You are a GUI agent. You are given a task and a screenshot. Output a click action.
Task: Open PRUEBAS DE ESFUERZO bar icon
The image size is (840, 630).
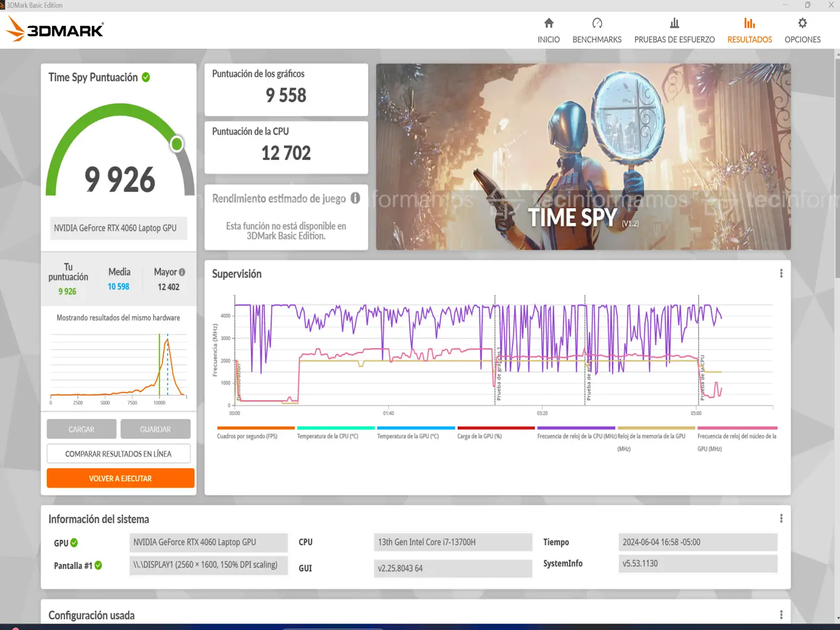(x=674, y=23)
